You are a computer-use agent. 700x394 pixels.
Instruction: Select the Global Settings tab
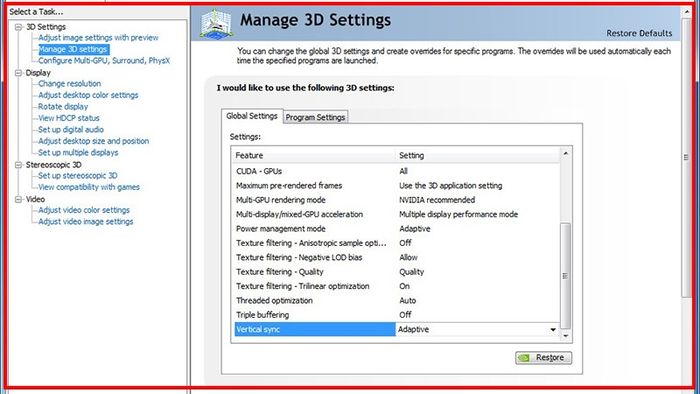(252, 116)
